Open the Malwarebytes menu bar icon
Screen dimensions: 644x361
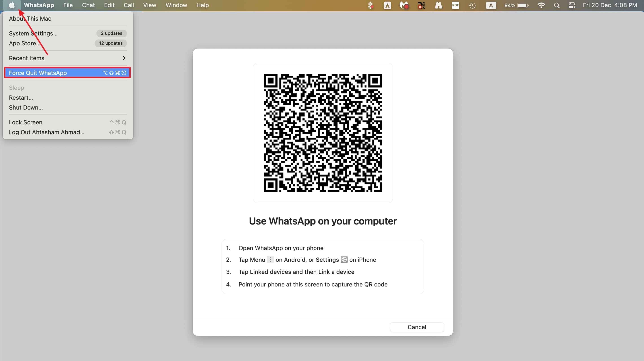tap(404, 5)
